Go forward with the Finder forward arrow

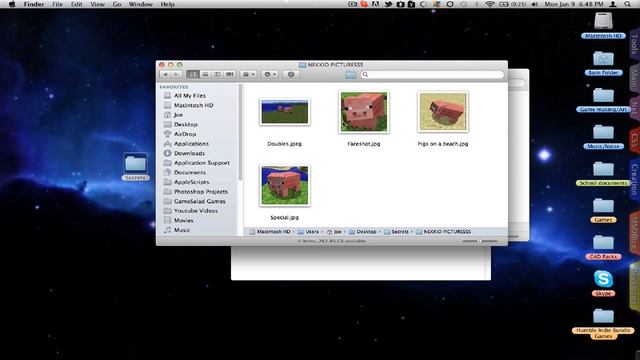[176, 74]
